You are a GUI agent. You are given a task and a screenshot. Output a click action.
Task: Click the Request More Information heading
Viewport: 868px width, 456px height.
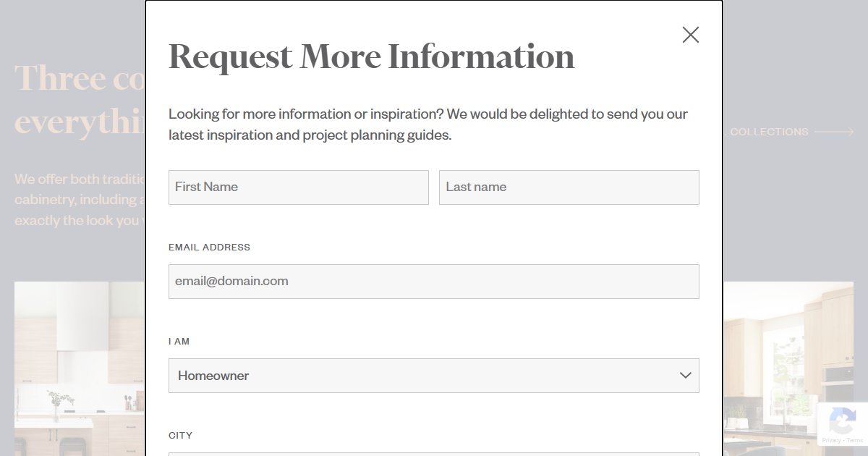point(371,56)
